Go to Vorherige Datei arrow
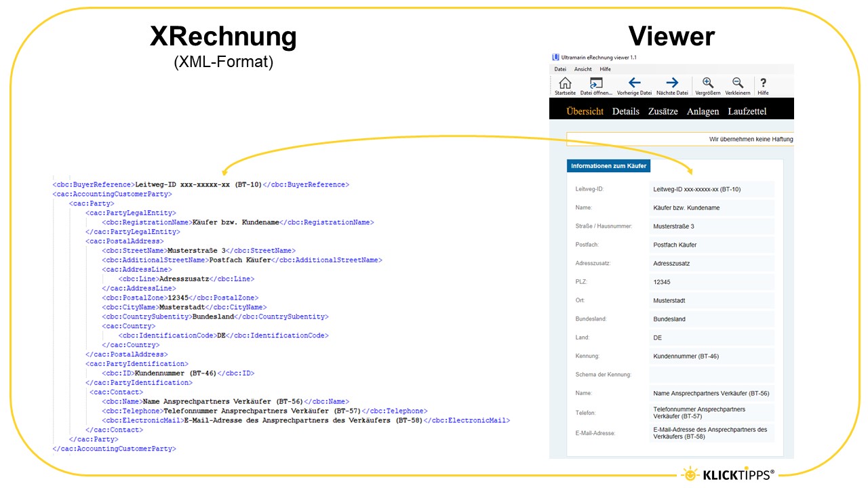The height and width of the screenshot is (488, 868). [634, 83]
